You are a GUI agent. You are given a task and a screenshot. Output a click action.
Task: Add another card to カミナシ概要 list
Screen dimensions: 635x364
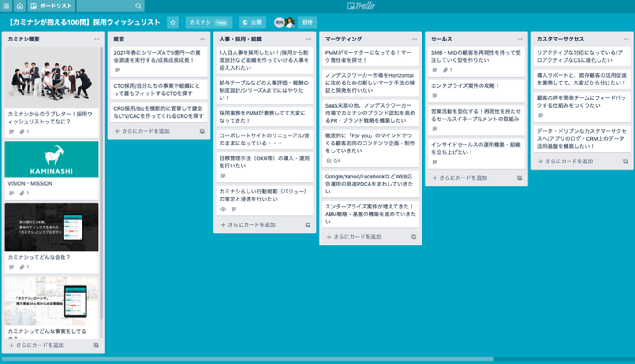tap(37, 345)
